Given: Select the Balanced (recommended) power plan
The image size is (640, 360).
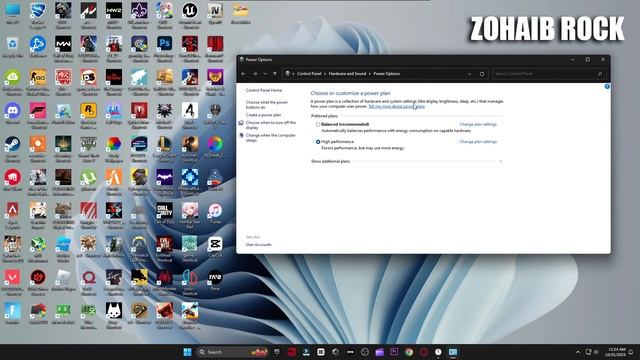Looking at the screenshot, I should 318,124.
